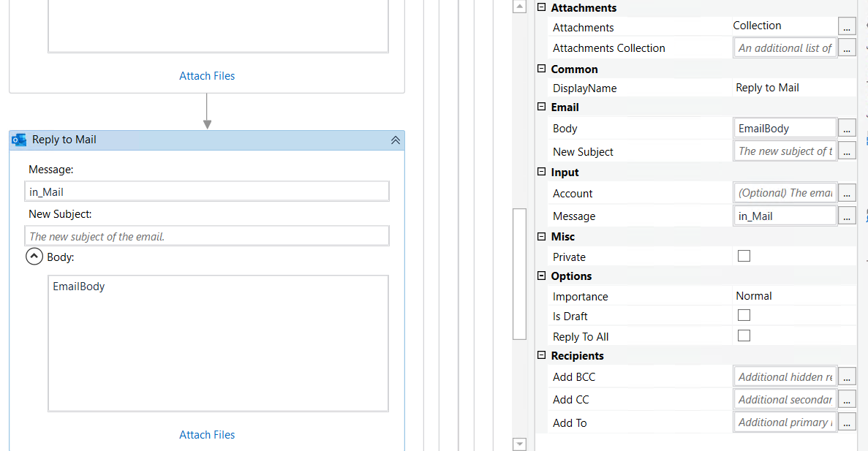
Task: Click the Attach Files link in the upper activity
Action: [207, 76]
